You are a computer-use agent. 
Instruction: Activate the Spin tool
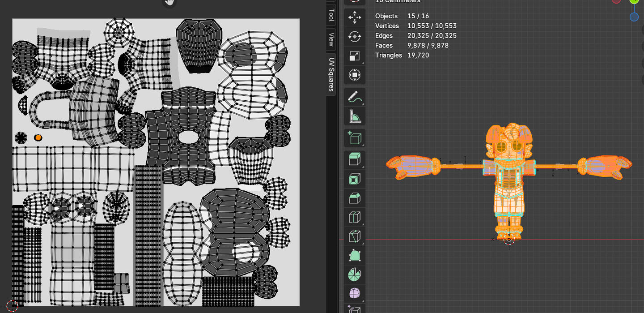tap(355, 274)
